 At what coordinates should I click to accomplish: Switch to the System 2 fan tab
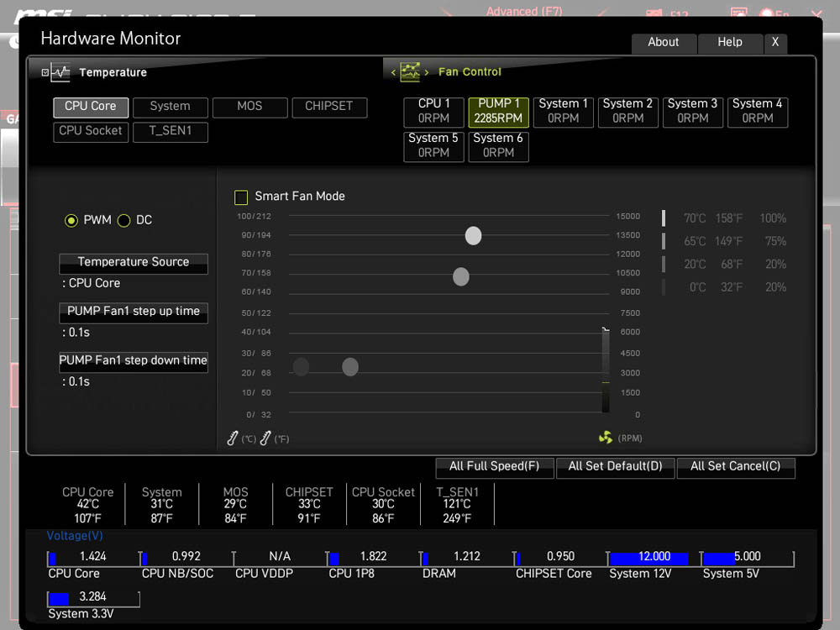tap(627, 112)
